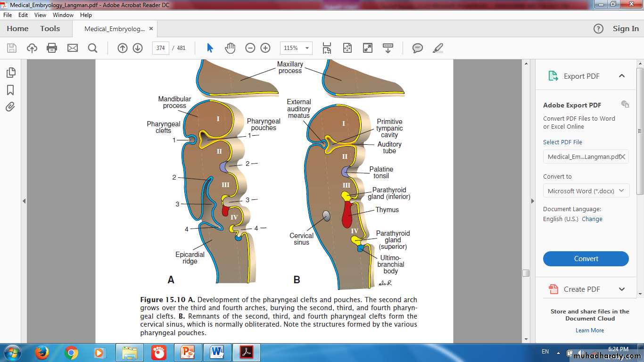Screen dimensions: 644x362
Task: Go to previous page arrow
Action: (123, 48)
